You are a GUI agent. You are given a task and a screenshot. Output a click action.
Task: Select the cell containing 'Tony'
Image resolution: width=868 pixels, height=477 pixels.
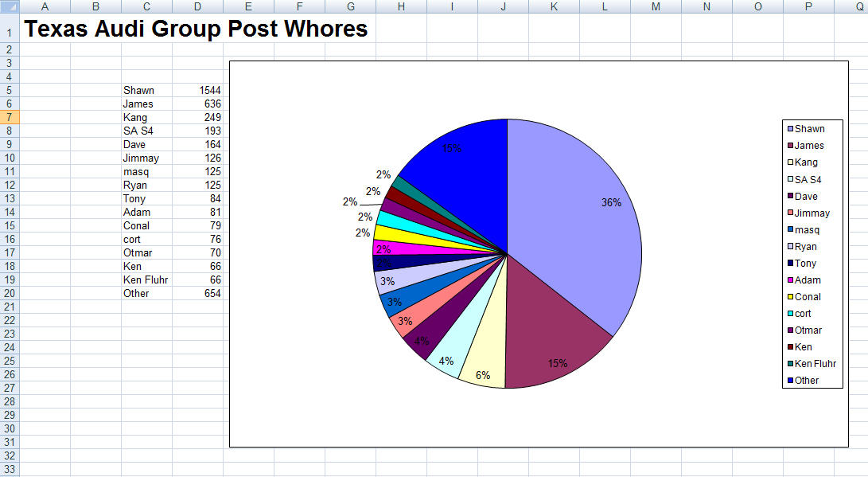tap(146, 199)
